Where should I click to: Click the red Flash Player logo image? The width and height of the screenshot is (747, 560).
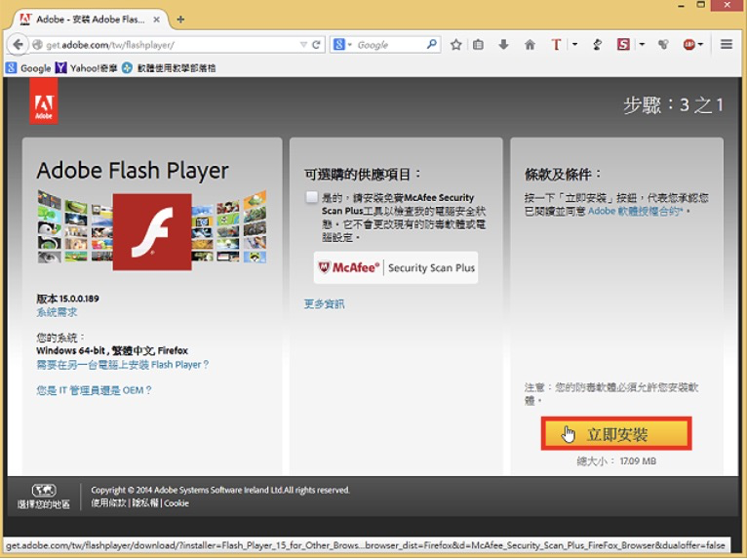pos(152,232)
